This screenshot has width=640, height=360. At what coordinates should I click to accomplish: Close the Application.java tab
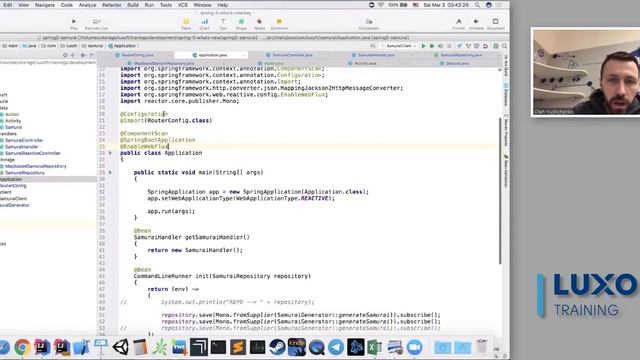click(x=244, y=55)
